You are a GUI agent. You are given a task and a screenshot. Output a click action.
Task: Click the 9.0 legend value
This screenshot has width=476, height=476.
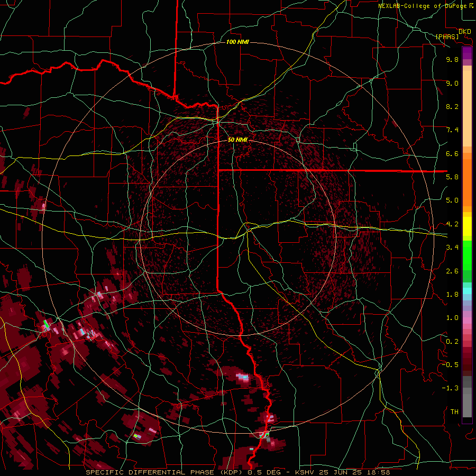tap(452, 83)
